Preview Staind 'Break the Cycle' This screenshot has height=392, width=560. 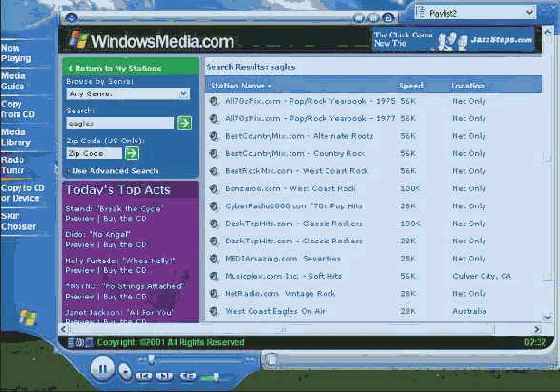pos(80,219)
